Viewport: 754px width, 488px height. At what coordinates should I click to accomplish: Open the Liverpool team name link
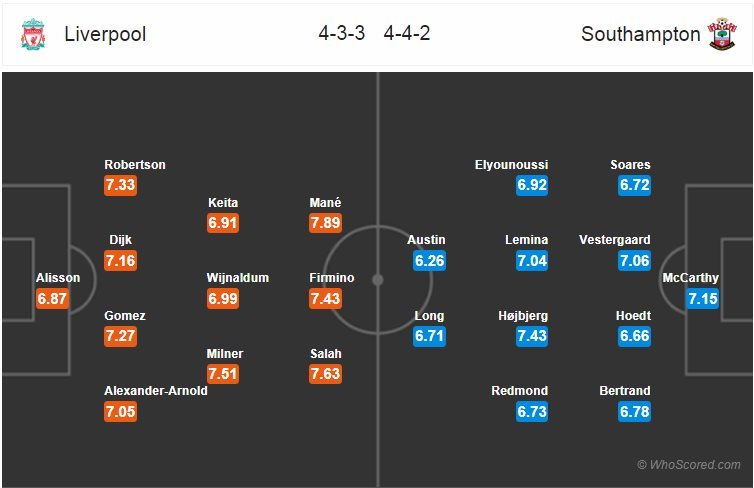(x=105, y=34)
